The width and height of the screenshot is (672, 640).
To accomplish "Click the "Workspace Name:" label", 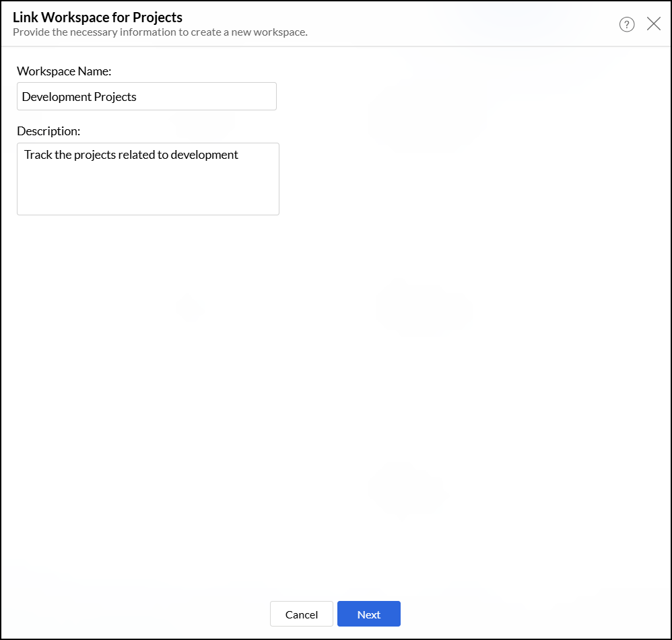I will click(x=64, y=71).
